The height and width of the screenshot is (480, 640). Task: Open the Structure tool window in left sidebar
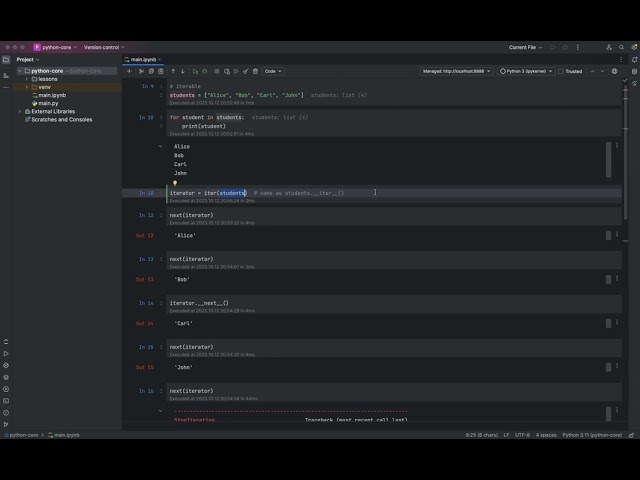[6, 76]
